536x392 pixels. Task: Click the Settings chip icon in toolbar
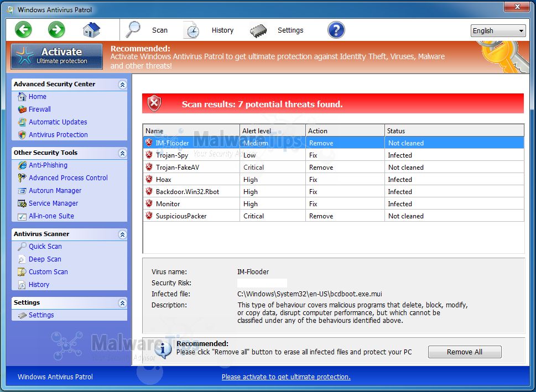pyautogui.click(x=259, y=30)
